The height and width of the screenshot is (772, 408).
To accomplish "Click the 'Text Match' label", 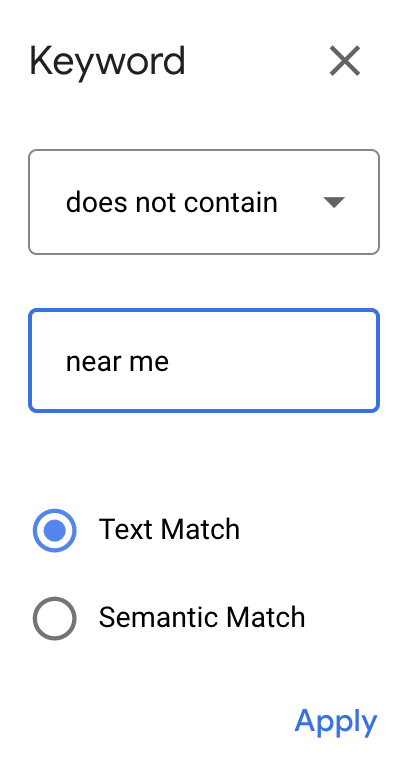I will pyautogui.click(x=169, y=529).
